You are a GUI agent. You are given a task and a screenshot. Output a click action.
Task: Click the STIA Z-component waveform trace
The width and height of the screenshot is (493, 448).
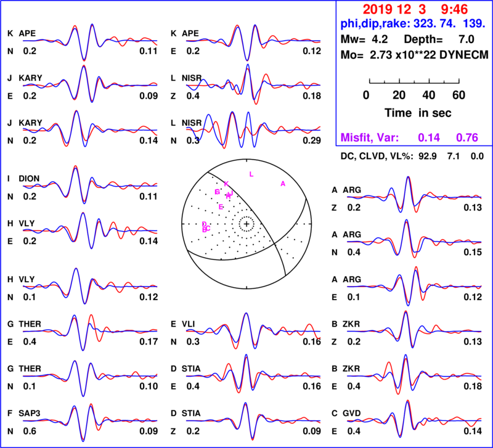coord(253,422)
